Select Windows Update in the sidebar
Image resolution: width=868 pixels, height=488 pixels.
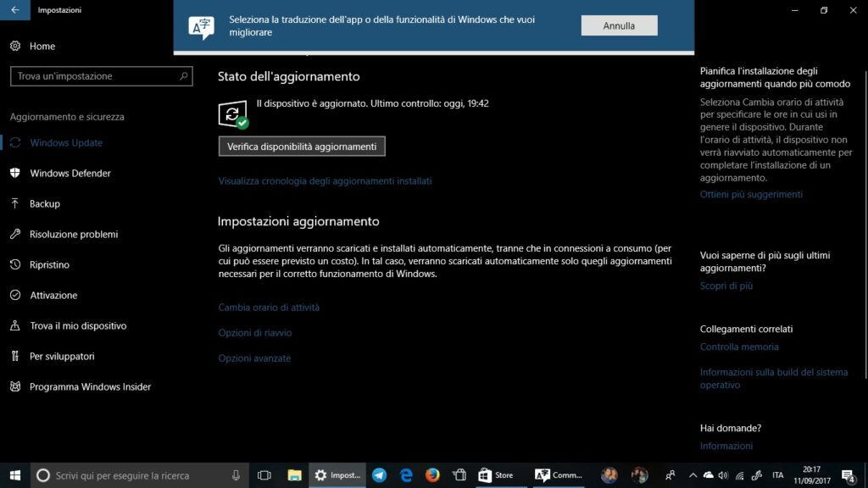tap(66, 142)
